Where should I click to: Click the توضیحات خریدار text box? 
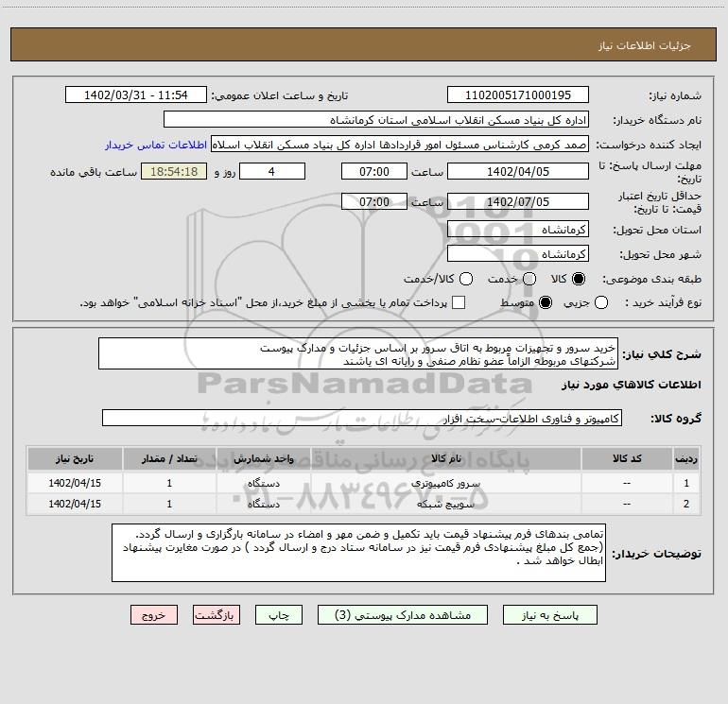[358, 553]
